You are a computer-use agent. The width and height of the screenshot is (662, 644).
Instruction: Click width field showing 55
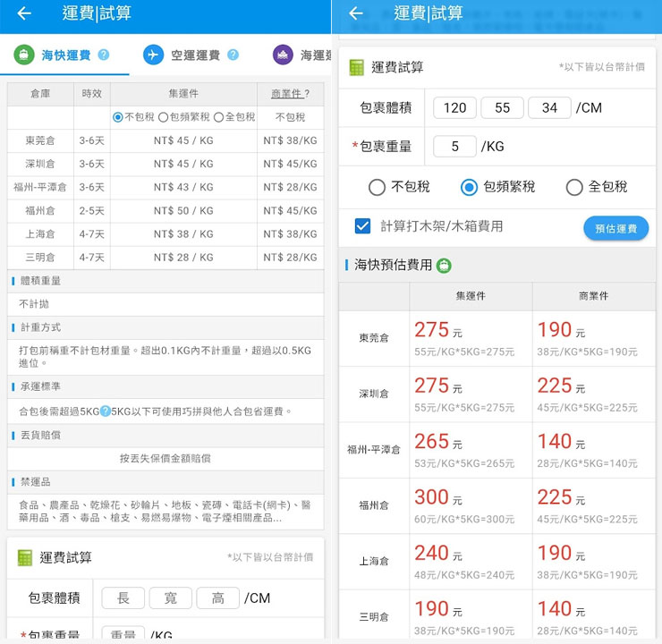pos(503,108)
